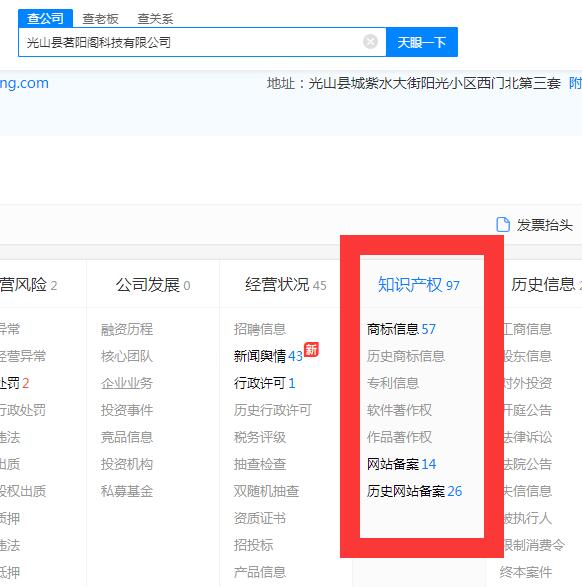Select 终本案件 item

click(x=525, y=572)
